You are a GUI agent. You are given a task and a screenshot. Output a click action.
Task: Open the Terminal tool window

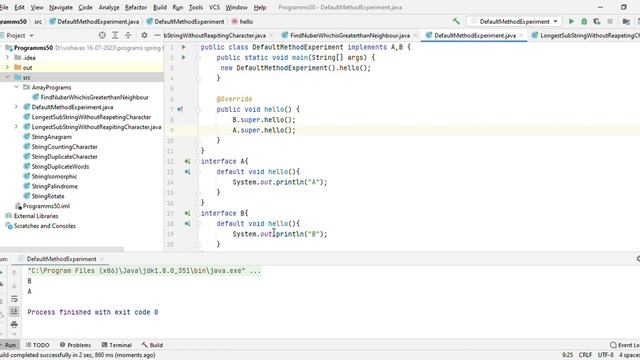[x=117, y=345]
